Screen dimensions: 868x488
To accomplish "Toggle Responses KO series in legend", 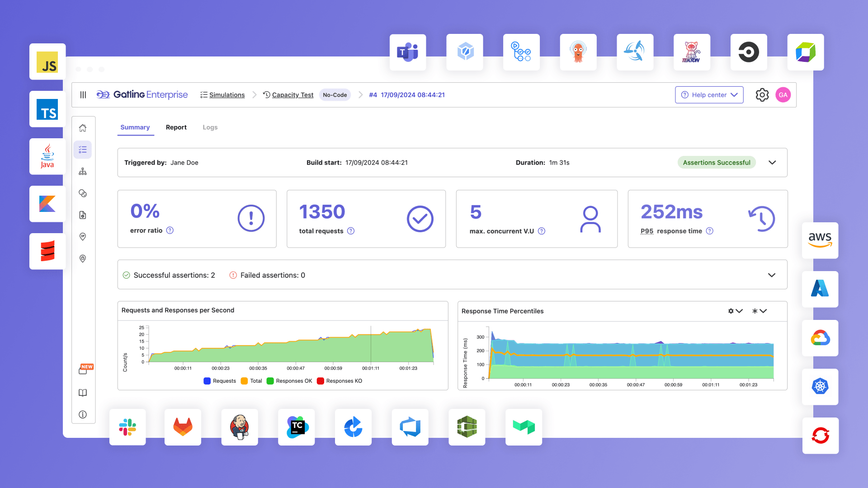I will 340,381.
